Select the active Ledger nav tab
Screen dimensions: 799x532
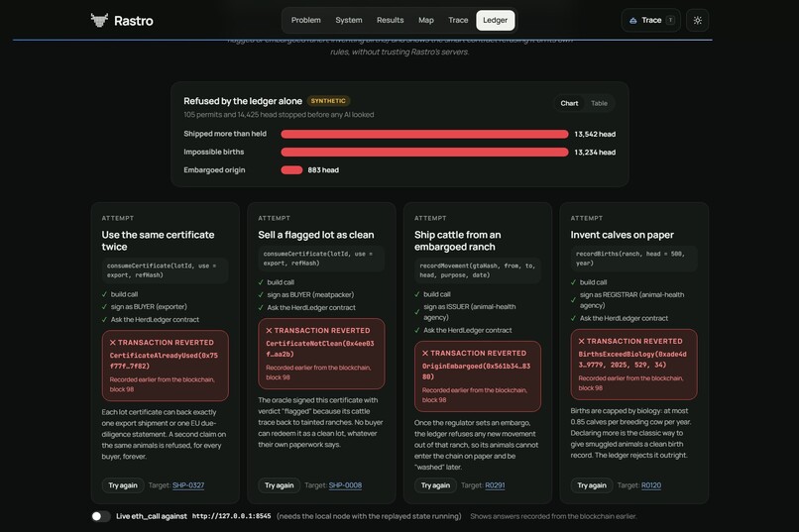[x=495, y=21]
